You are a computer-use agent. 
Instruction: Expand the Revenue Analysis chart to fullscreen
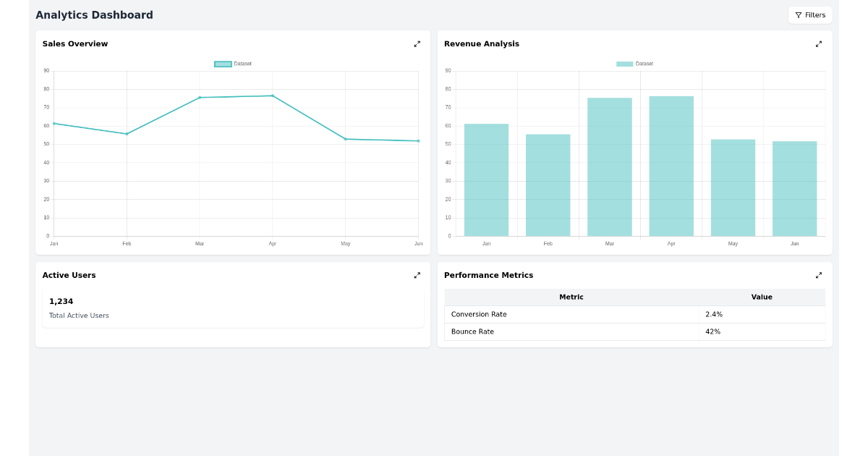click(x=818, y=44)
